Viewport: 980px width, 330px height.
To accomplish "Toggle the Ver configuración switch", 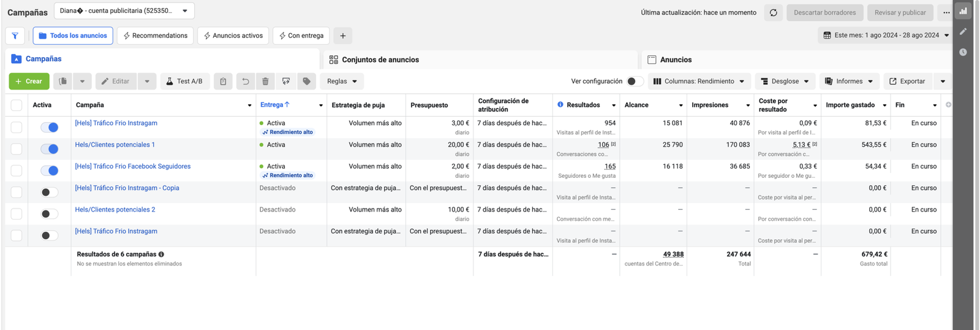I will [635, 81].
